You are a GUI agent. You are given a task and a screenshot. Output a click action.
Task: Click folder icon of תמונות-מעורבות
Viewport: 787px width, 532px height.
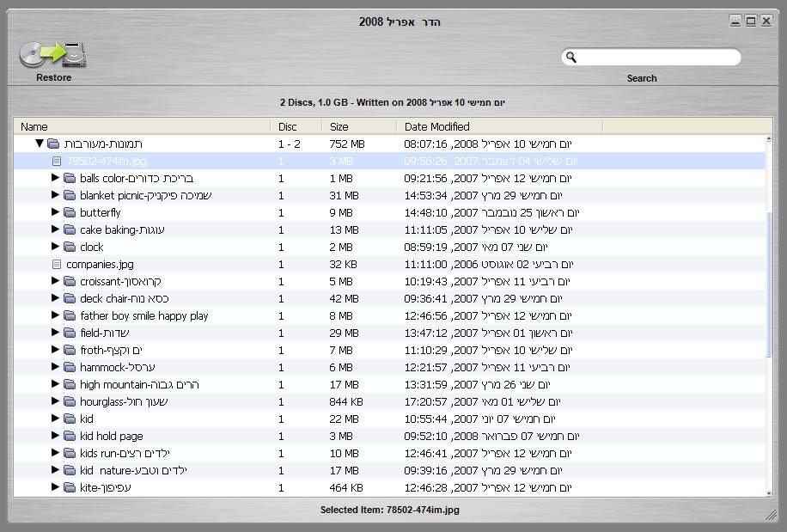pos(54,144)
